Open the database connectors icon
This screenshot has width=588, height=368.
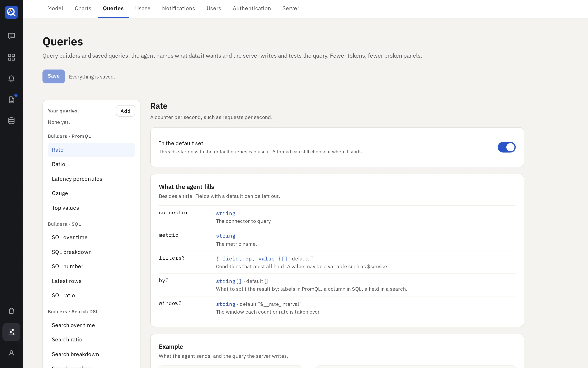[11, 121]
